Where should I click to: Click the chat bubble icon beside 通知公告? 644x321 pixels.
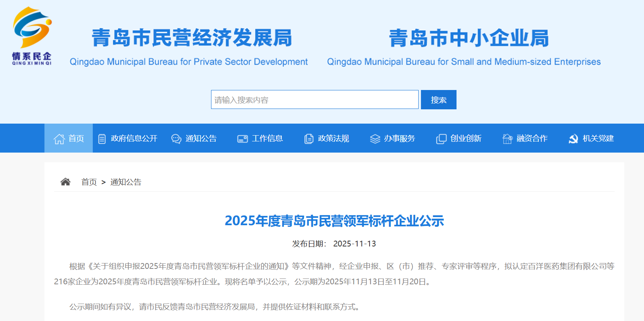point(176,139)
